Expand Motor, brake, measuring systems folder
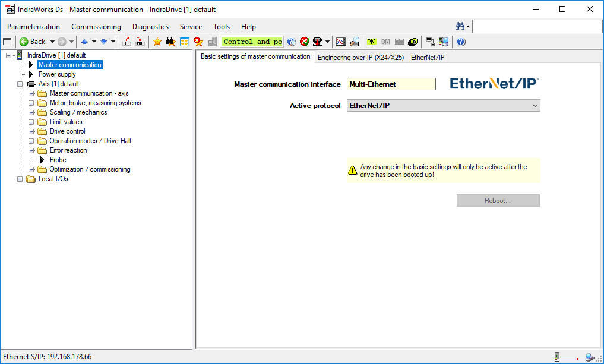Viewport: 604px width, 364px height. (31, 103)
